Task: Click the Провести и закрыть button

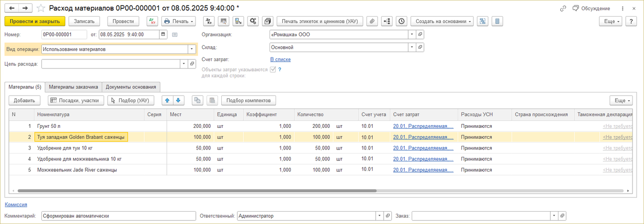Action: 34,21
